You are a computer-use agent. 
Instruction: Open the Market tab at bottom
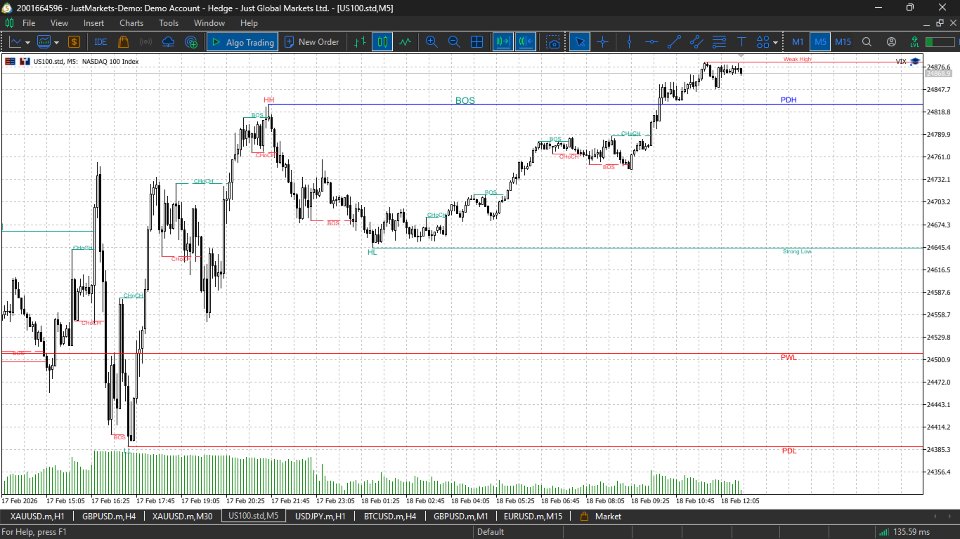(x=601, y=516)
